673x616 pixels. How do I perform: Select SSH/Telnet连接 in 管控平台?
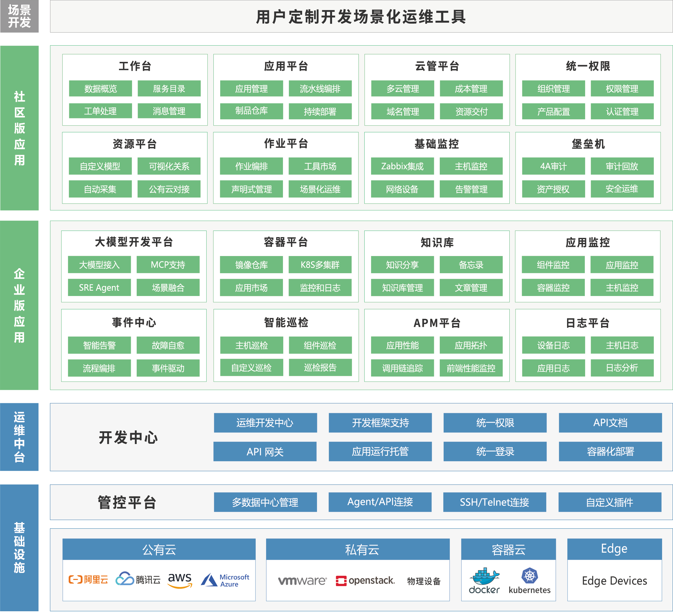(x=495, y=502)
